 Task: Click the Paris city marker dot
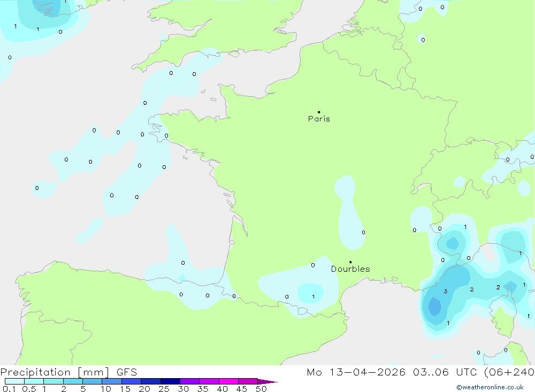tap(319, 112)
